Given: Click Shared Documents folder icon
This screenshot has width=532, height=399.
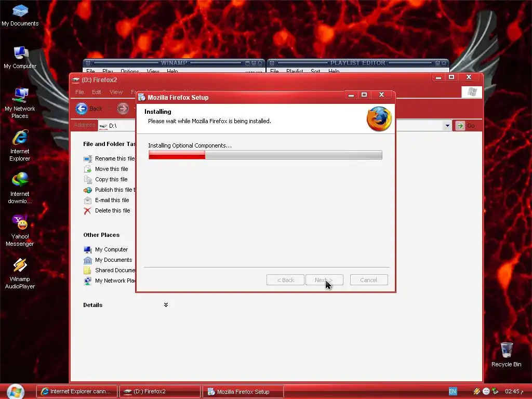Looking at the screenshot, I should point(87,270).
